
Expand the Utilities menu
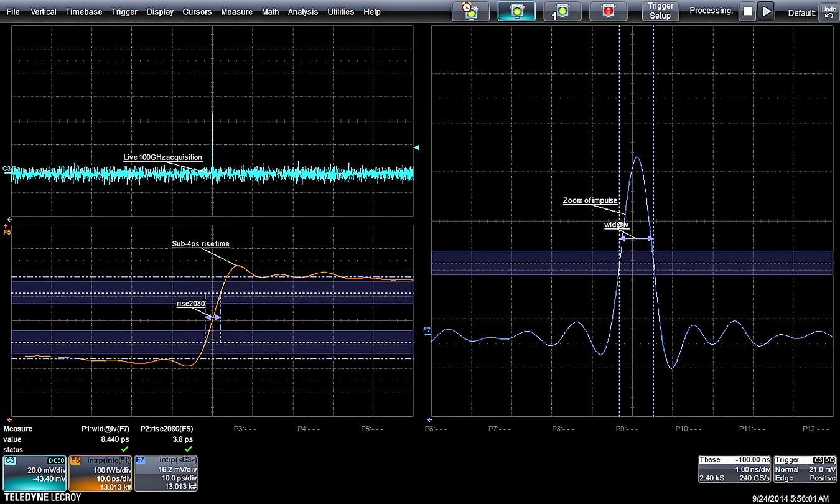[x=340, y=12]
